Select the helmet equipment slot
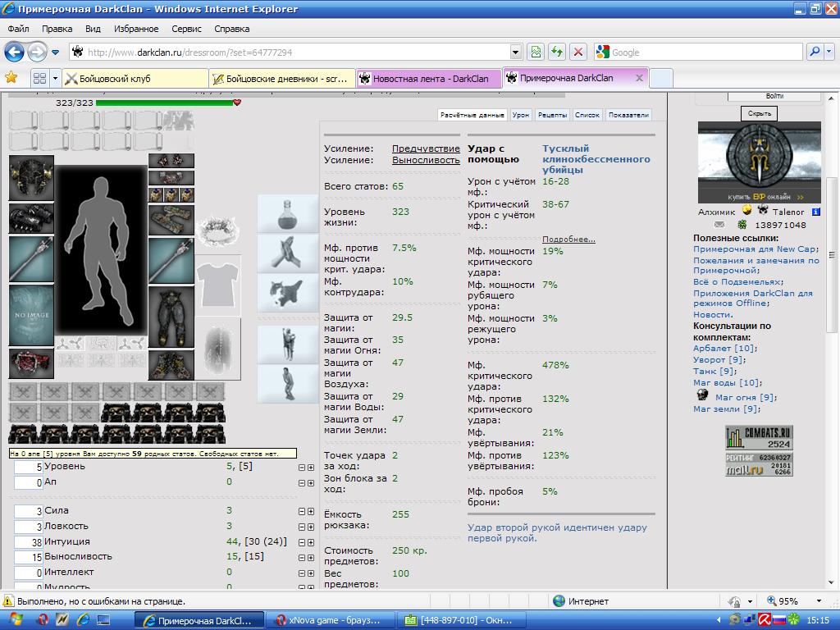The width and height of the screenshot is (840, 630). click(x=32, y=178)
